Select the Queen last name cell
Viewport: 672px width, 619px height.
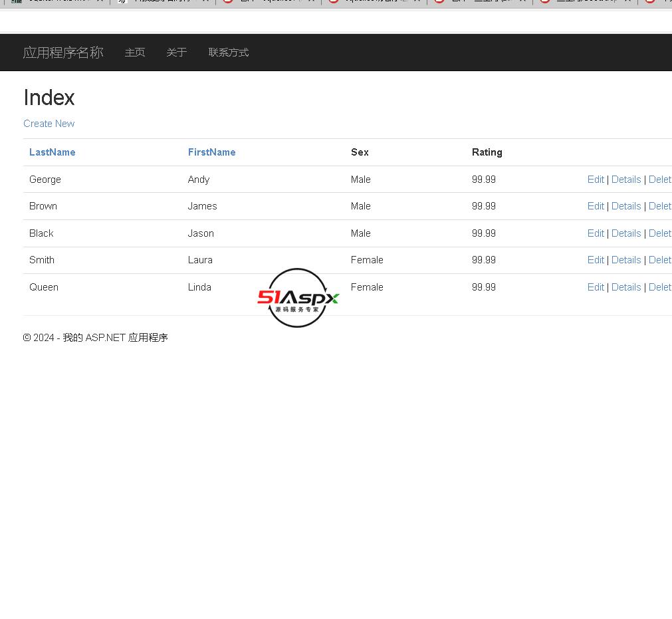[x=44, y=287]
